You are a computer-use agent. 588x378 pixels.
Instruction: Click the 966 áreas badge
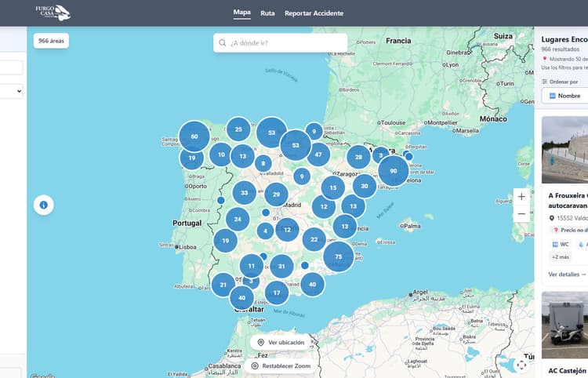coord(51,41)
